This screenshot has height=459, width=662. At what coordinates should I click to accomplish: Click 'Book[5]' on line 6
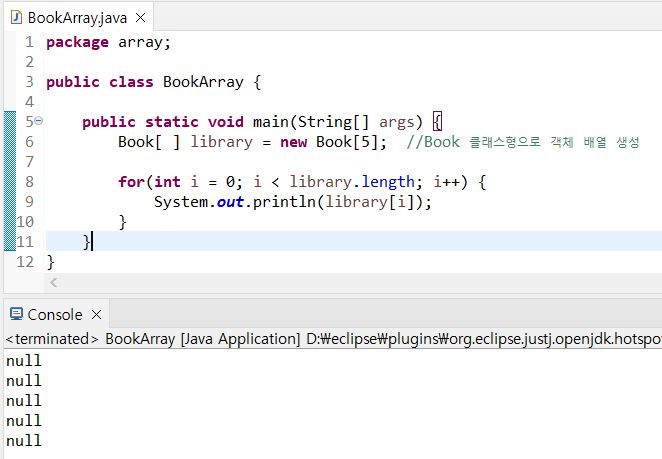pos(347,142)
